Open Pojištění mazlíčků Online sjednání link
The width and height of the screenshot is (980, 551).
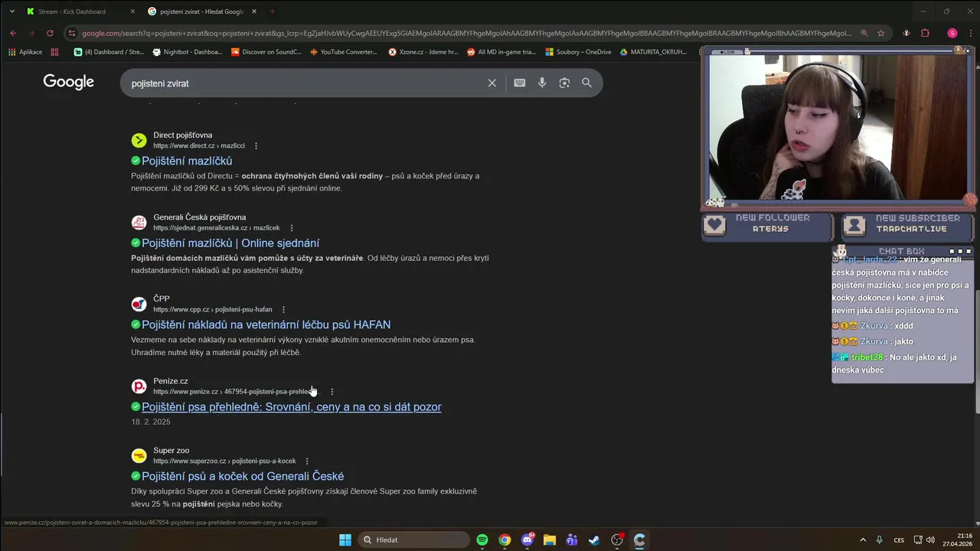coord(230,243)
